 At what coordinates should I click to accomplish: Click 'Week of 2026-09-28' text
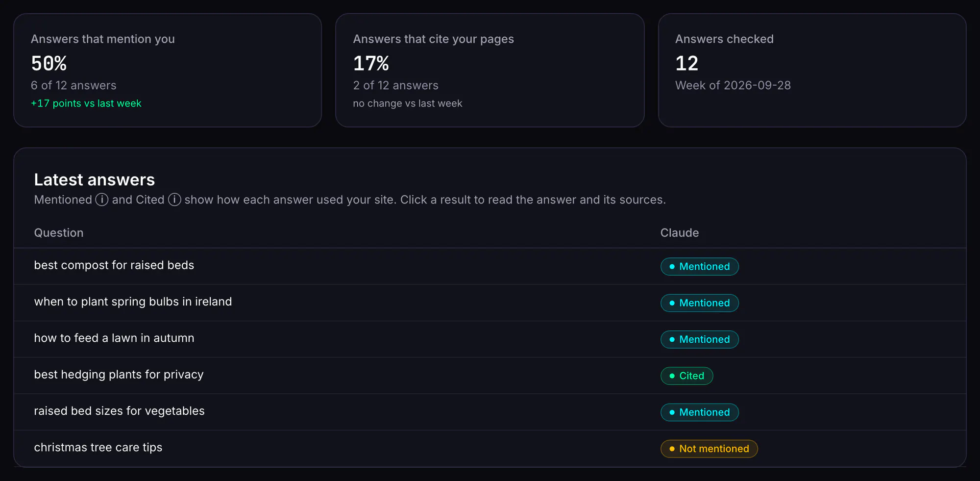click(733, 85)
